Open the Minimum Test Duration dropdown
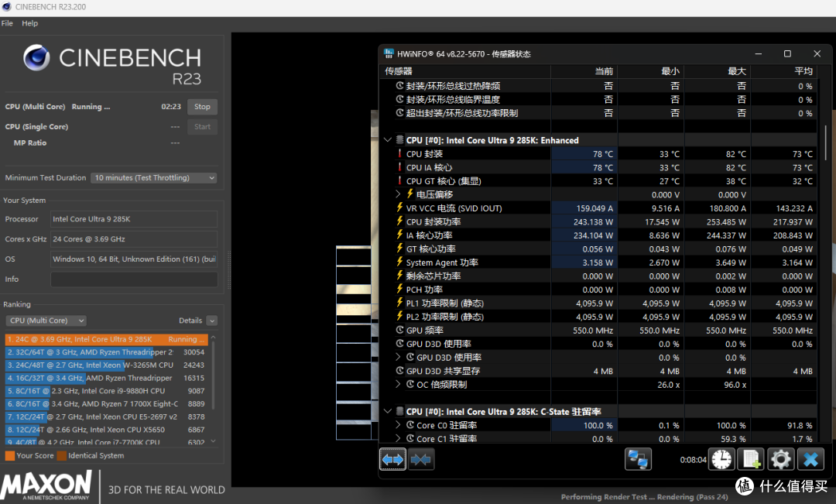 coord(154,177)
